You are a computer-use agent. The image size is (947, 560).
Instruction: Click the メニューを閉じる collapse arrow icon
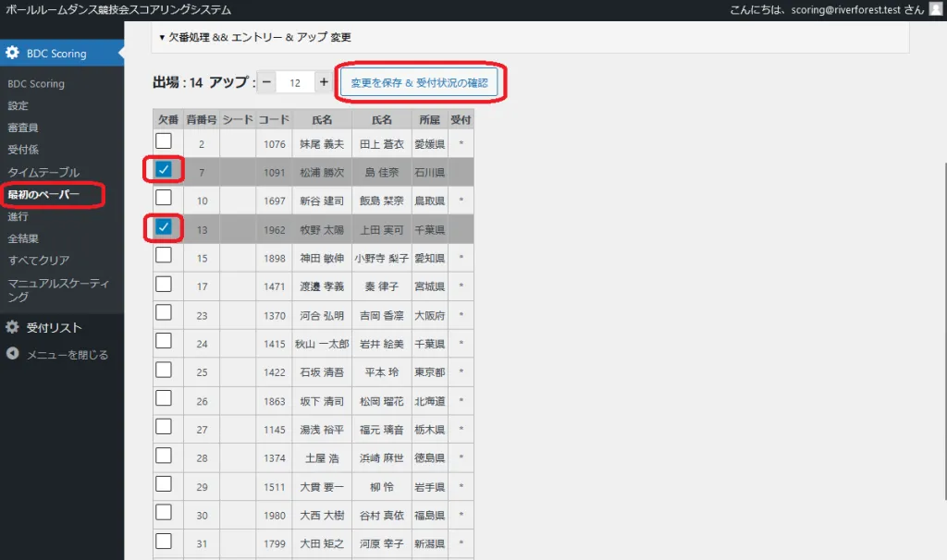pos(13,354)
